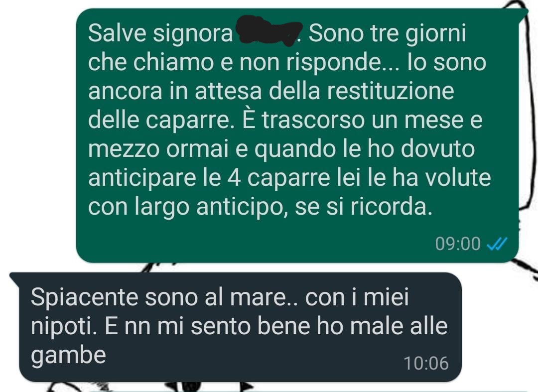Tap the tail of the dark bubble
Viewport: 538px width, 392px height.
(15, 278)
